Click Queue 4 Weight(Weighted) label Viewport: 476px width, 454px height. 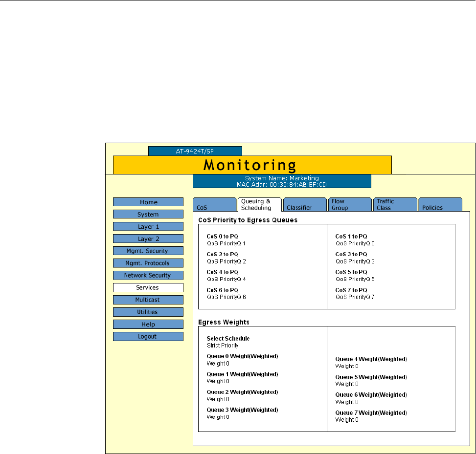tap(371, 359)
